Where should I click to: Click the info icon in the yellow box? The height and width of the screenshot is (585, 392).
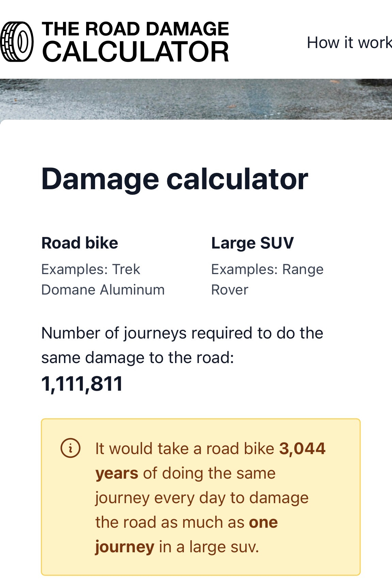(70, 448)
